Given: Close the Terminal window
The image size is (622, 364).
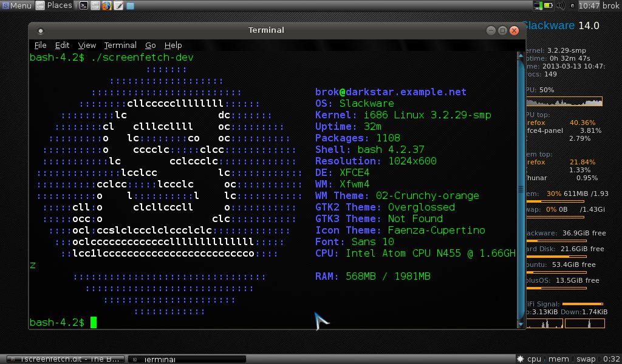Looking at the screenshot, I should 514,30.
